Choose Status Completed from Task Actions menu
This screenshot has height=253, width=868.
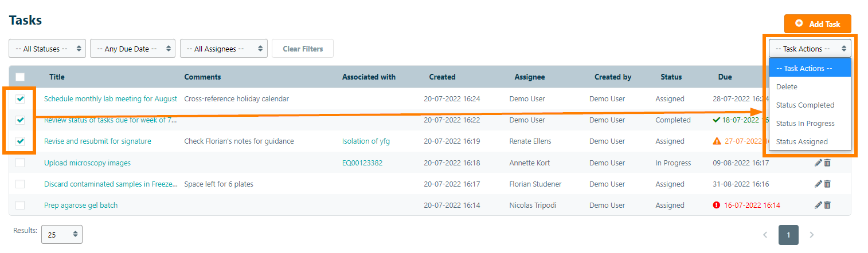coord(805,105)
